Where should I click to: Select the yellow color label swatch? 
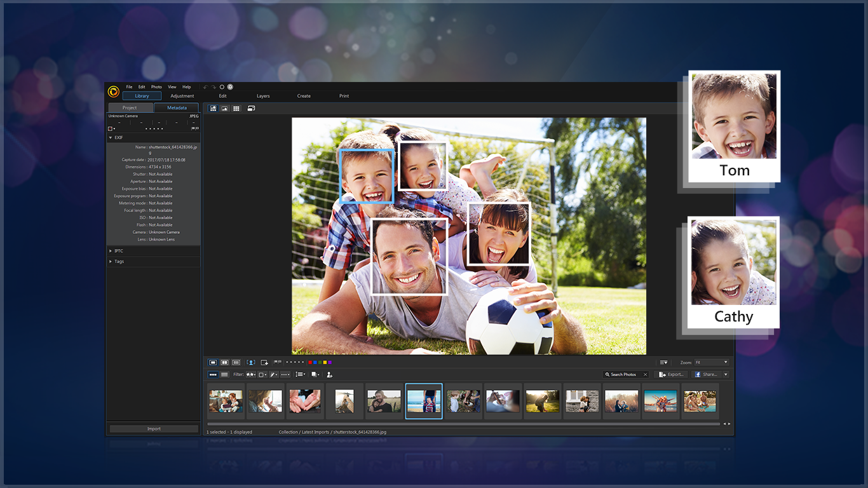[325, 362]
